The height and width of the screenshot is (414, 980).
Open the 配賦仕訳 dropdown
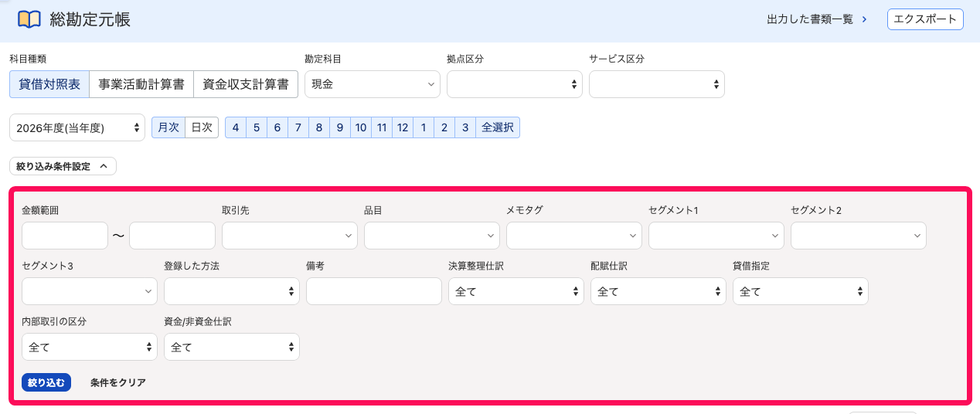(x=658, y=291)
